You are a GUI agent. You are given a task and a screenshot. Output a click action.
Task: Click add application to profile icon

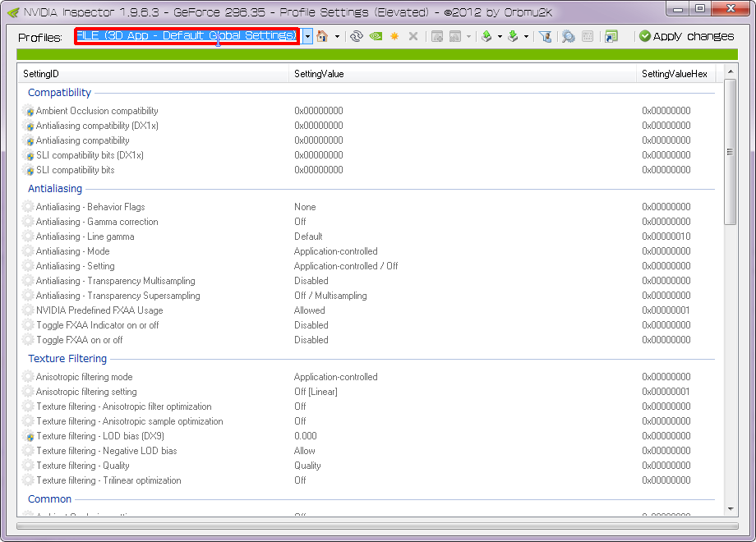tap(437, 36)
